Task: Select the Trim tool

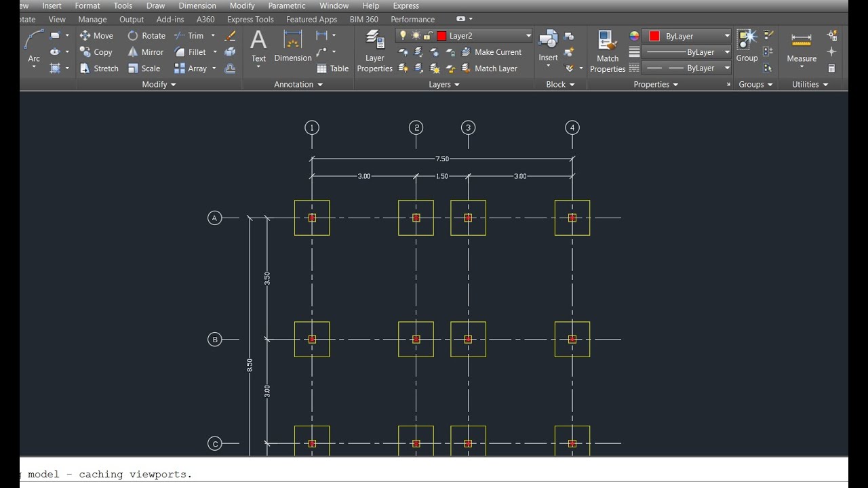Action: [x=189, y=35]
